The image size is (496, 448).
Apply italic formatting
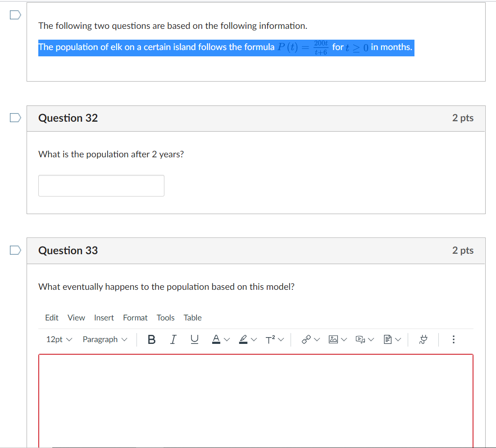tap(173, 339)
